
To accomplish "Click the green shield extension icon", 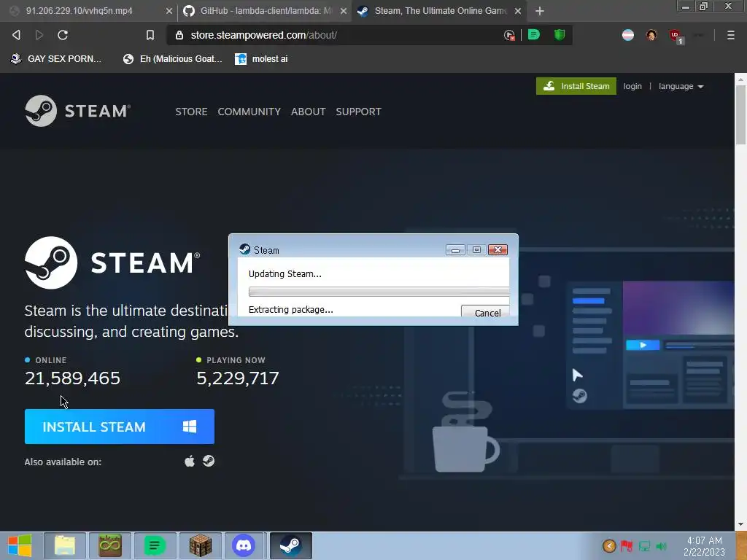I will [x=560, y=35].
